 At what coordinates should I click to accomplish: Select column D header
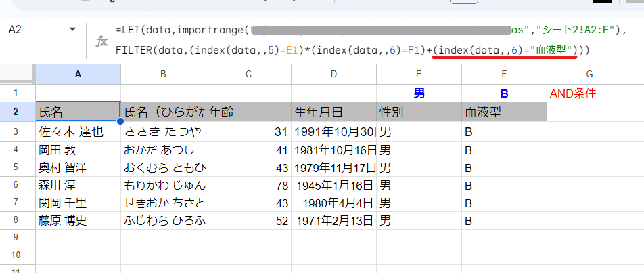(333, 75)
